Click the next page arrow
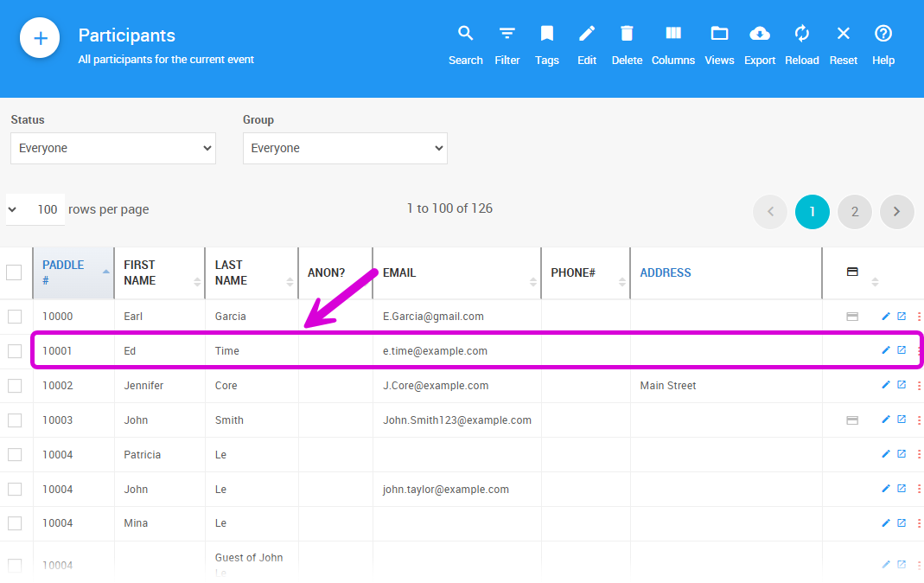This screenshot has height=583, width=924. point(896,212)
